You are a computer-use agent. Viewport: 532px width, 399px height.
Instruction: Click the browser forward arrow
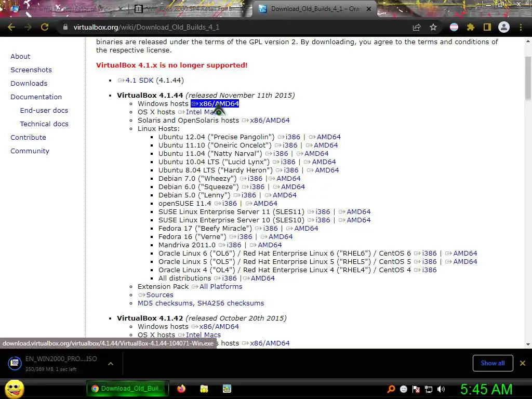pyautogui.click(x=28, y=27)
